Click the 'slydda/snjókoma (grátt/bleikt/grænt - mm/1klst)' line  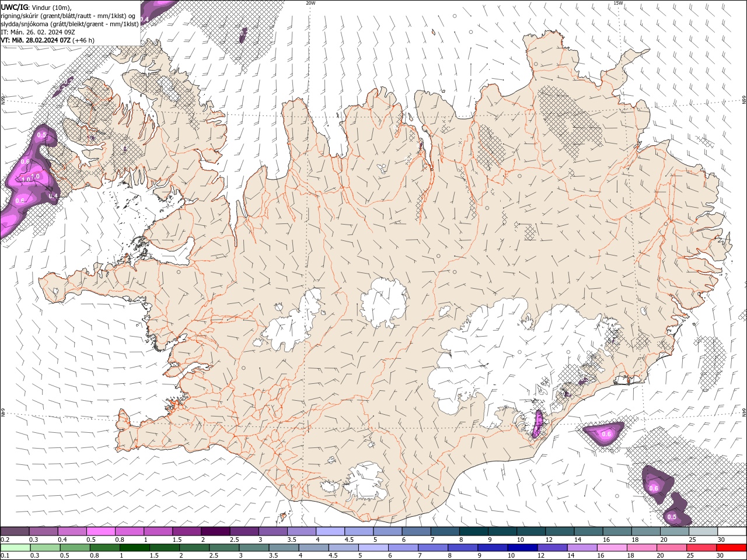point(70,24)
